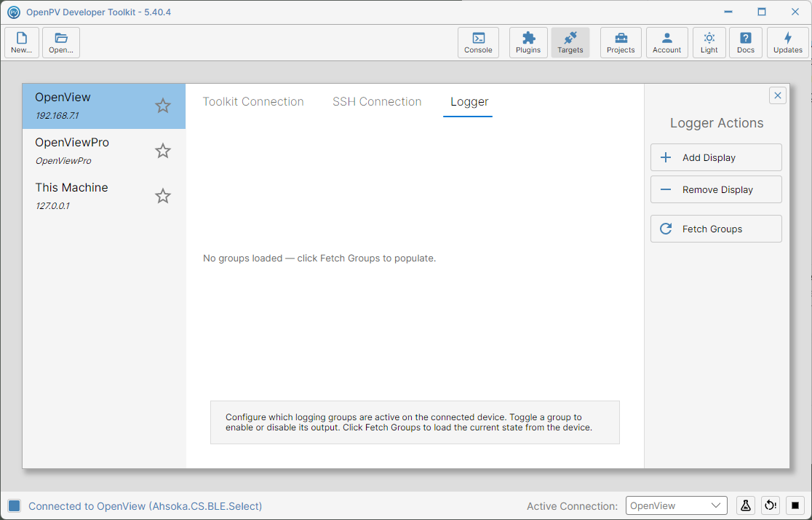This screenshot has height=520, width=812.
Task: Open the Account person icon
Action: pos(667,42)
